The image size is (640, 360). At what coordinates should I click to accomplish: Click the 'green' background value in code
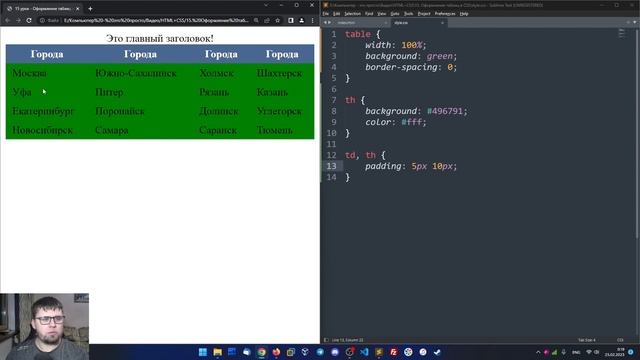[440, 56]
